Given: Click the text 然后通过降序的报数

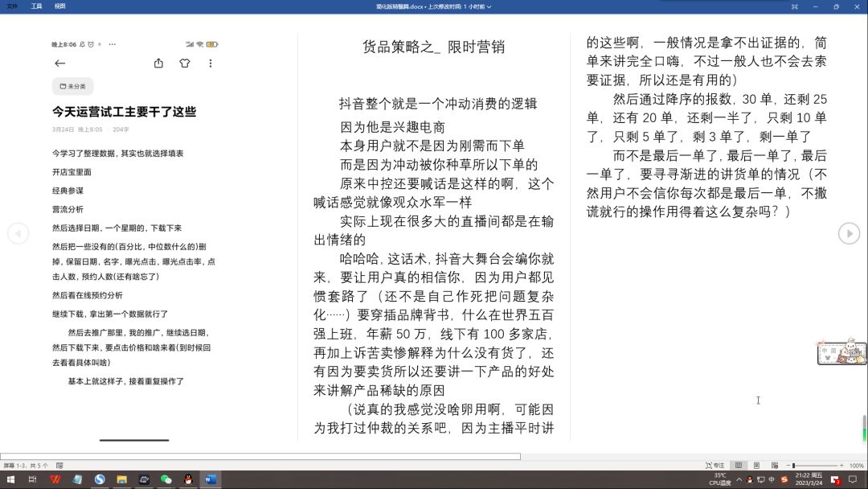Looking at the screenshot, I should point(673,100).
